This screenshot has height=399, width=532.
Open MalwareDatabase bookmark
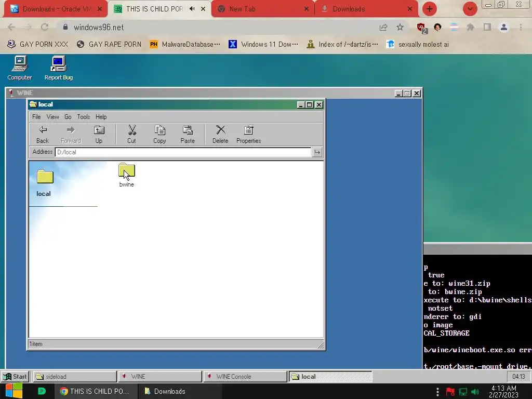[185, 44]
